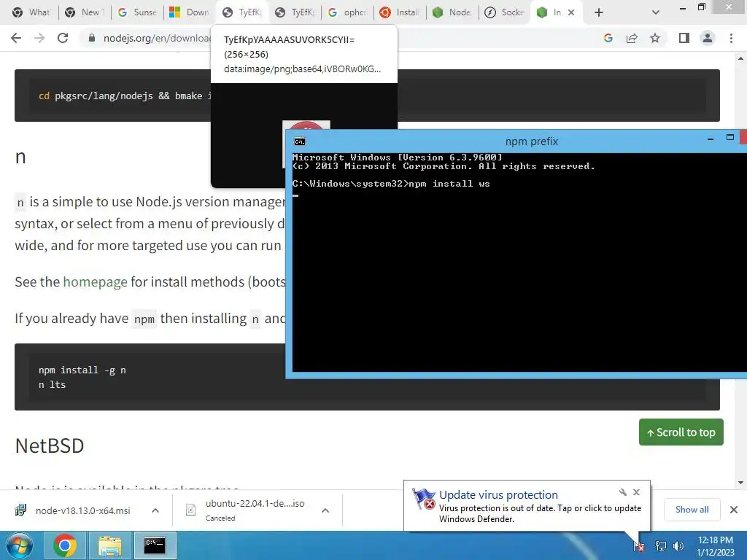
Task: Expand options for node-v18.13.0-x64.msi download
Action: pos(155,510)
